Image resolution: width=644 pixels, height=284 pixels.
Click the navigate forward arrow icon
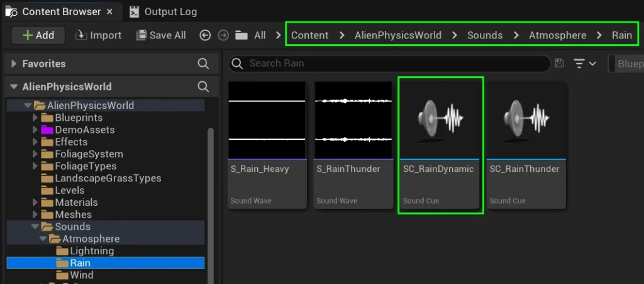tap(222, 35)
